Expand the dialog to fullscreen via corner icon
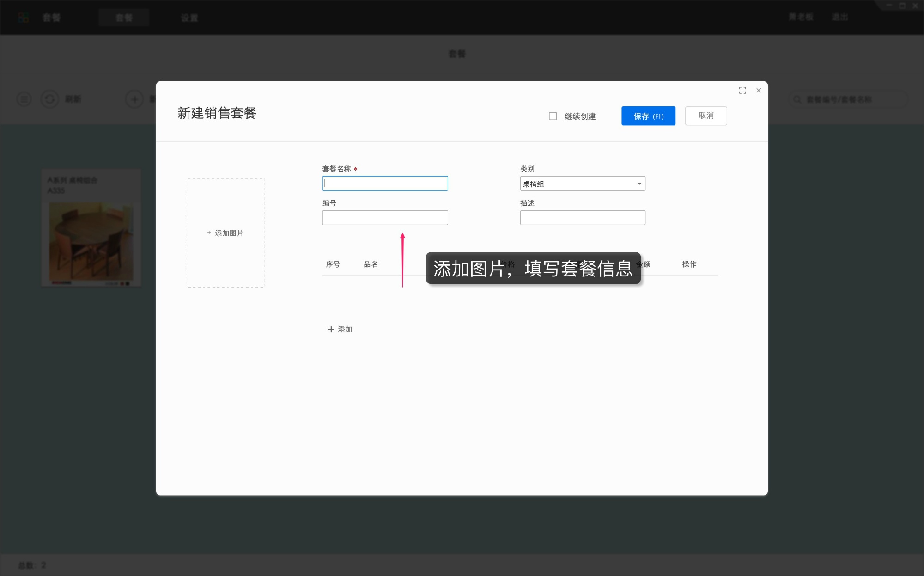The width and height of the screenshot is (924, 576). pyautogui.click(x=742, y=91)
